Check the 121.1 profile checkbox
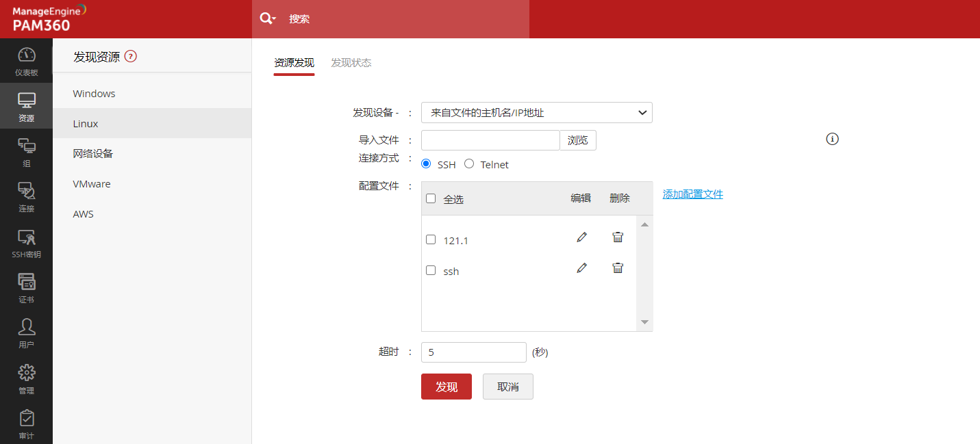The width and height of the screenshot is (980, 444). [x=431, y=239]
